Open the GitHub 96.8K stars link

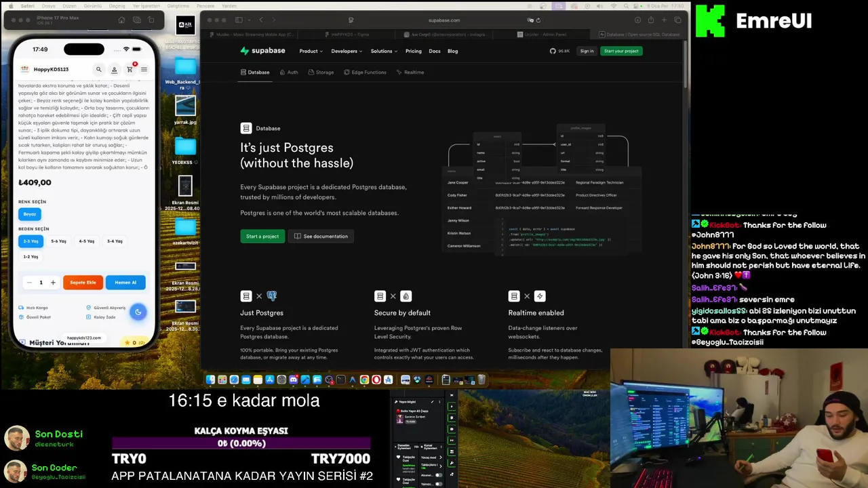(559, 51)
